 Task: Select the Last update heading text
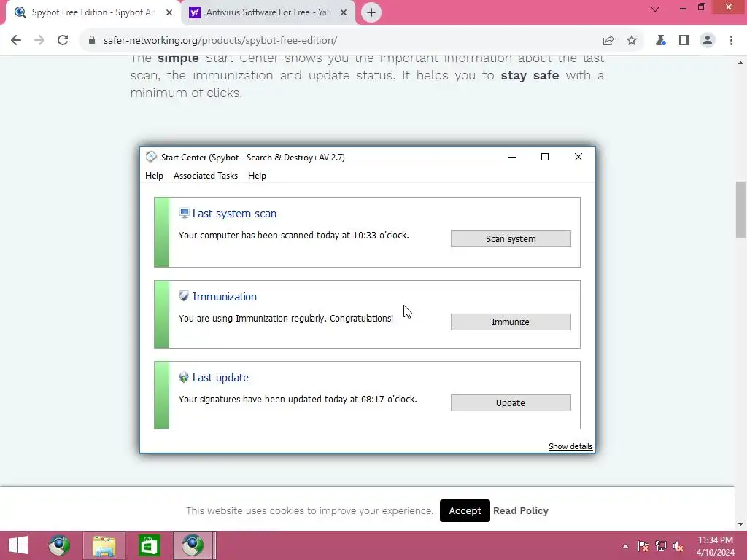220,377
